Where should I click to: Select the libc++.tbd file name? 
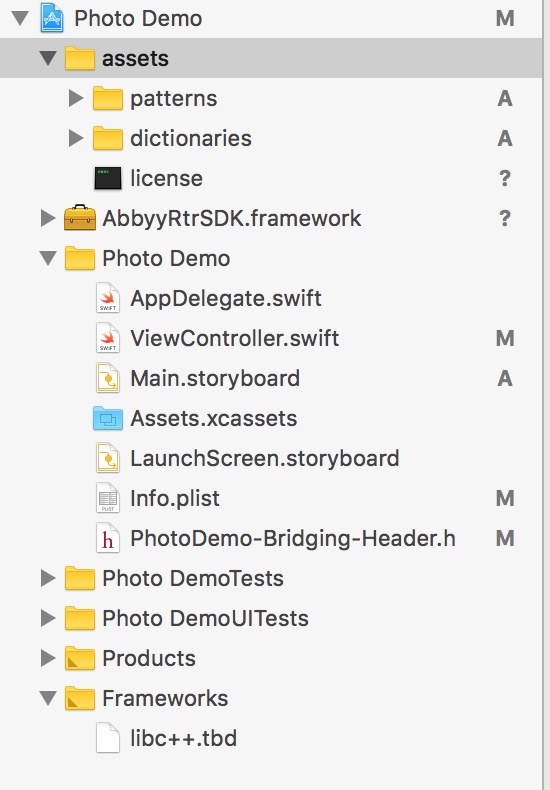tap(184, 738)
